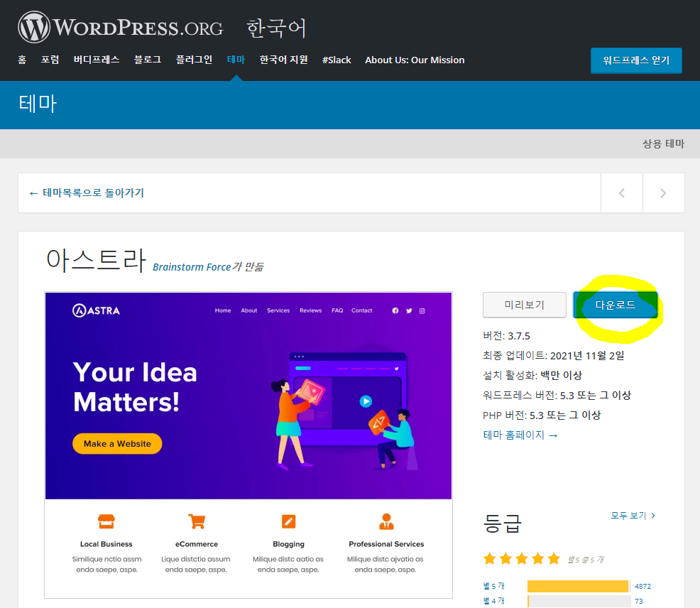Click Contact in the Astra preview menu
The width and height of the screenshot is (700, 608).
[361, 310]
